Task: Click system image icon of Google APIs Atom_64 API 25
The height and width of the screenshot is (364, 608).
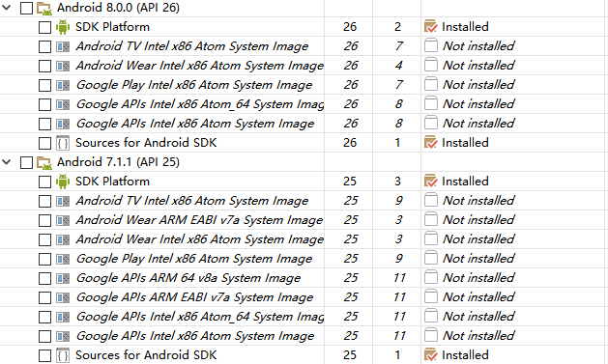Action: click(x=63, y=317)
